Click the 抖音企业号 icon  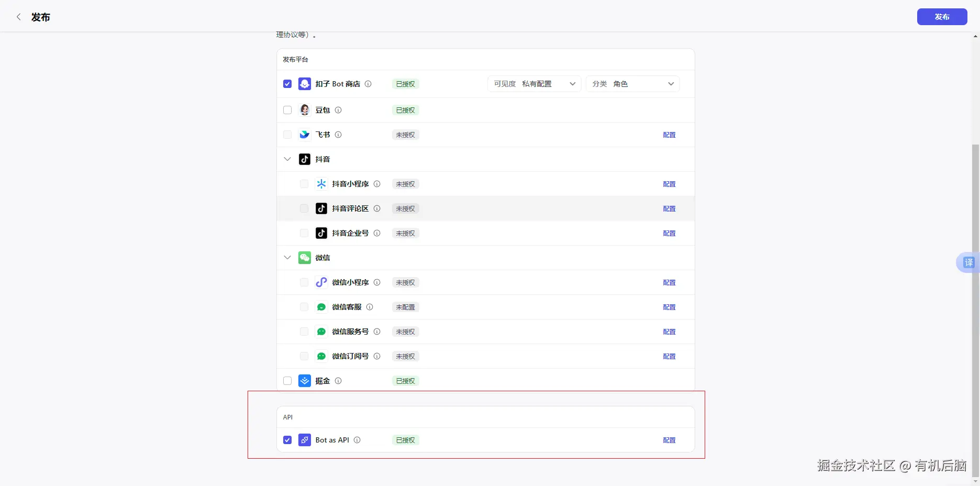(x=321, y=233)
